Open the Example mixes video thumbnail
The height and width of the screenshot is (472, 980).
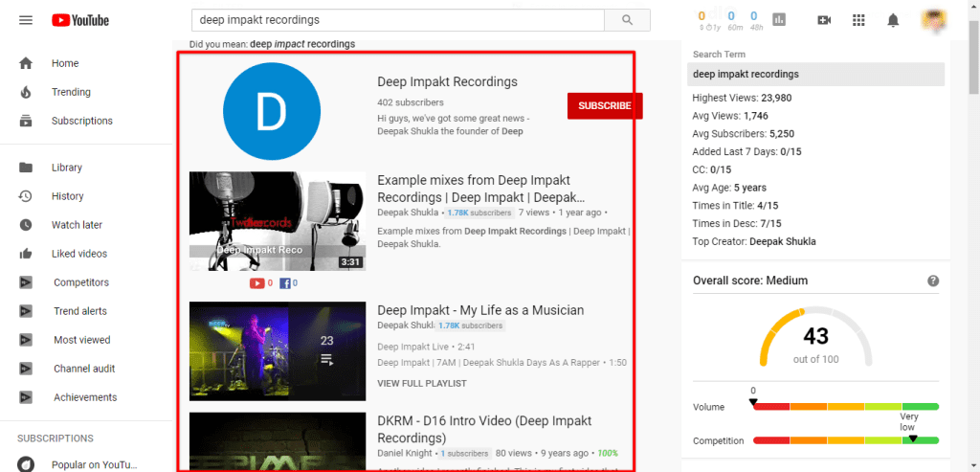[x=278, y=221]
